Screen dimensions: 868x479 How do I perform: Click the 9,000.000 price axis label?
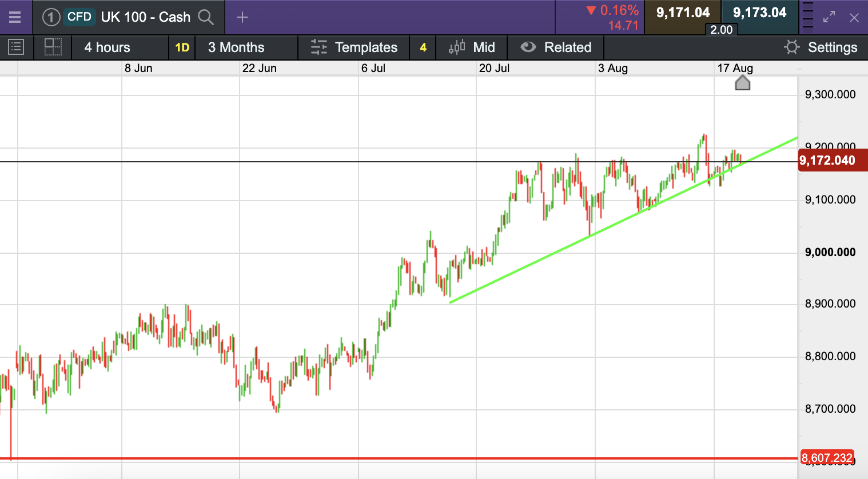[x=830, y=252]
